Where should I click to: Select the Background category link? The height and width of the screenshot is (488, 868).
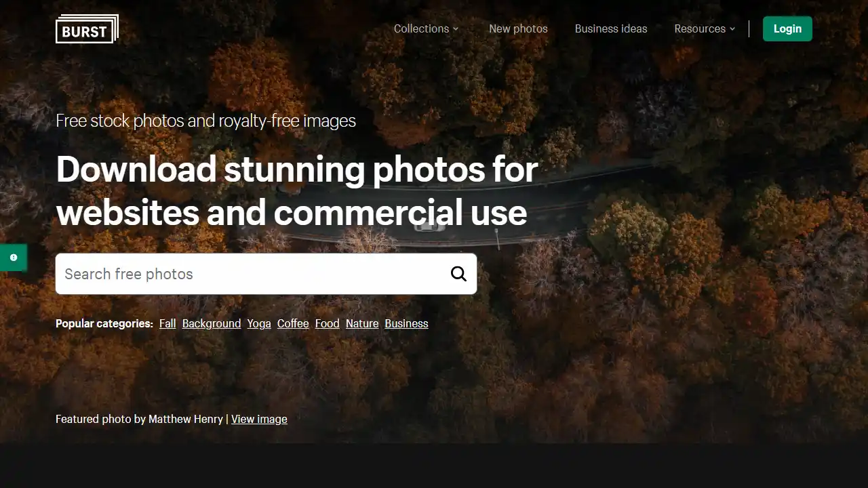212,323
